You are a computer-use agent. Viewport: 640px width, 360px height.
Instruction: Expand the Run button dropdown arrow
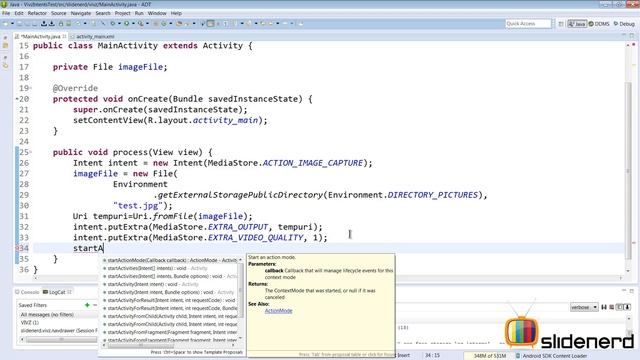[x=133, y=24]
